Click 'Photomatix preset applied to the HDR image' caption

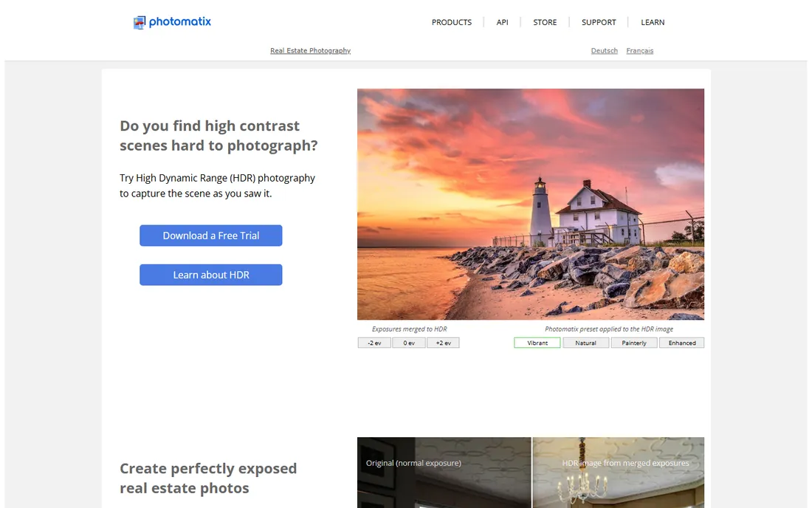click(x=609, y=329)
